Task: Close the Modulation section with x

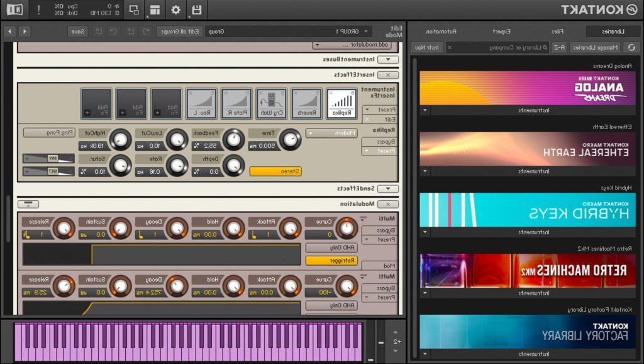Action: point(387,204)
